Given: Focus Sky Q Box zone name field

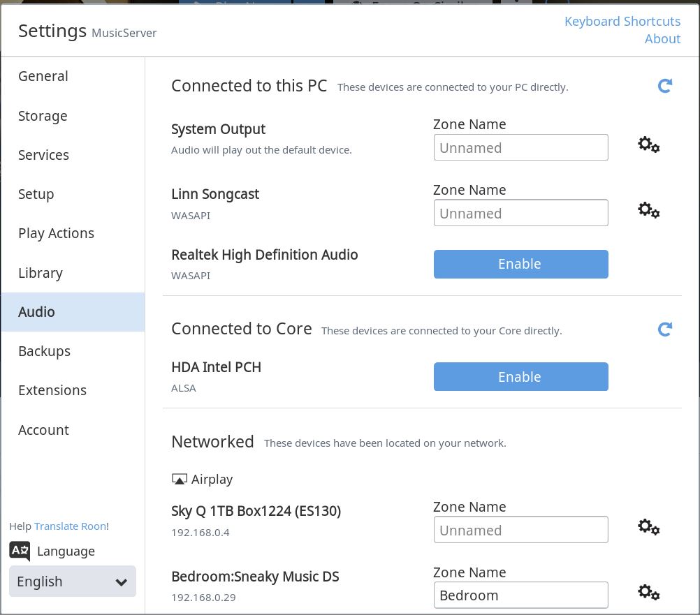Looking at the screenshot, I should pos(520,530).
